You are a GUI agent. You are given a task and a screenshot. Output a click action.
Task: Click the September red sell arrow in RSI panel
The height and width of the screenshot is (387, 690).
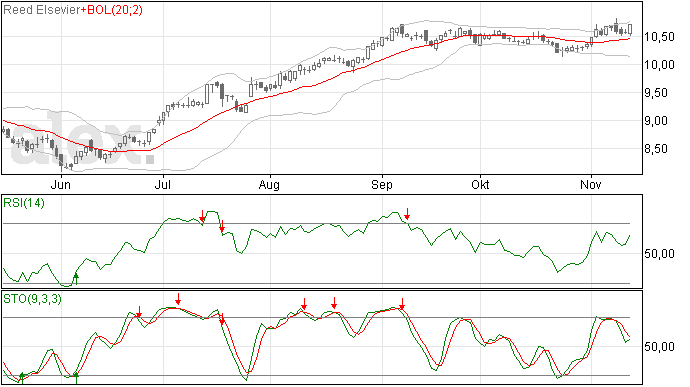[x=407, y=214]
